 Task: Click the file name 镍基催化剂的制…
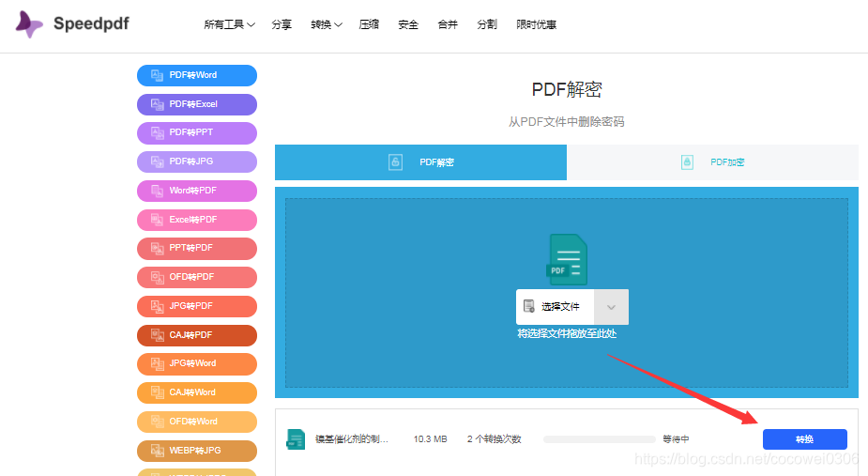(352, 439)
